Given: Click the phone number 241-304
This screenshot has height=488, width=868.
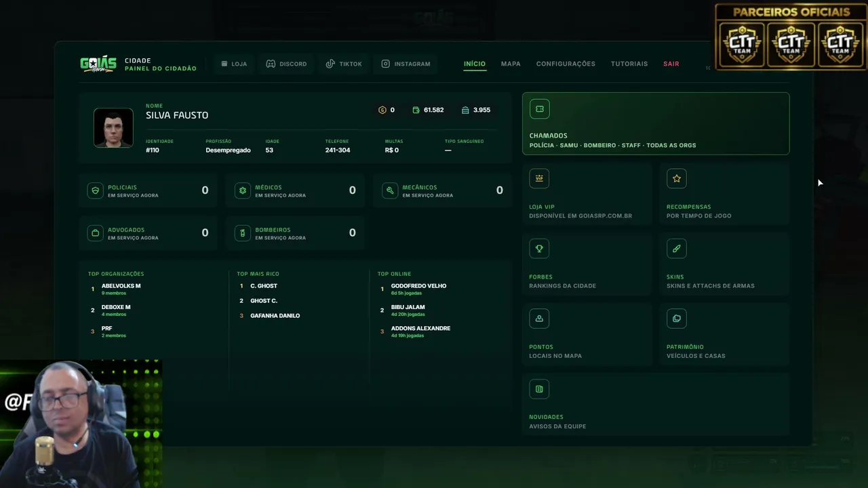Looking at the screenshot, I should click(338, 150).
